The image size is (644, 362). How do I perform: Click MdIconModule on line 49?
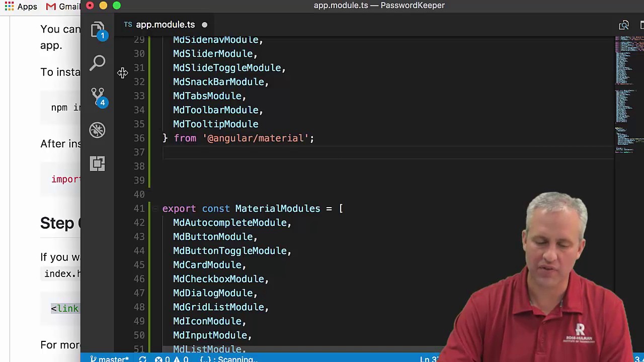point(207,321)
